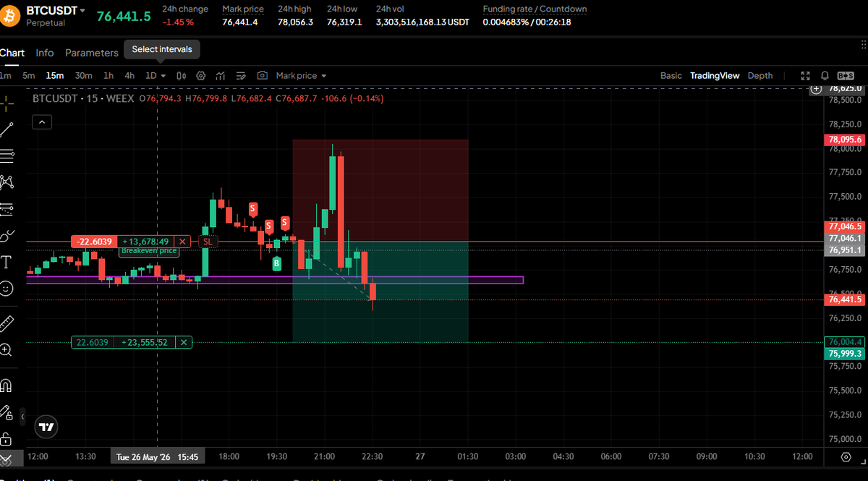Open the price alert bell
Screen dimensions: 868x481
825,75
